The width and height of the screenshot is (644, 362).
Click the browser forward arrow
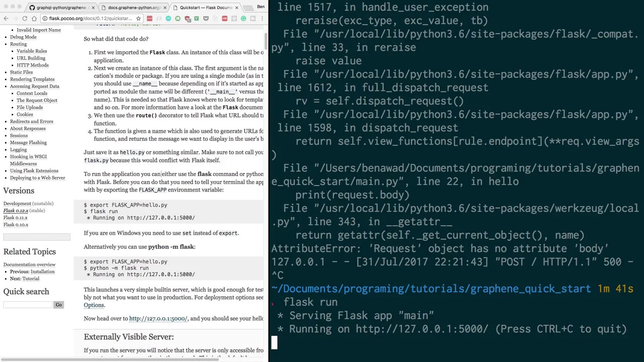(15, 19)
